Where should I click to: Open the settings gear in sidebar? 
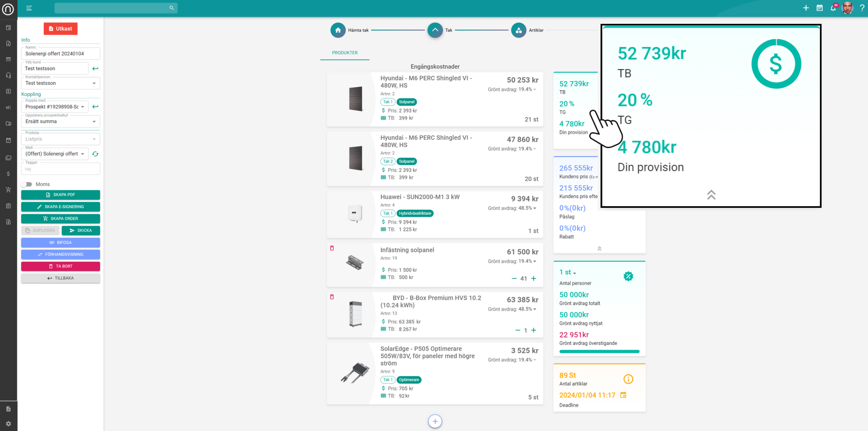point(9,423)
